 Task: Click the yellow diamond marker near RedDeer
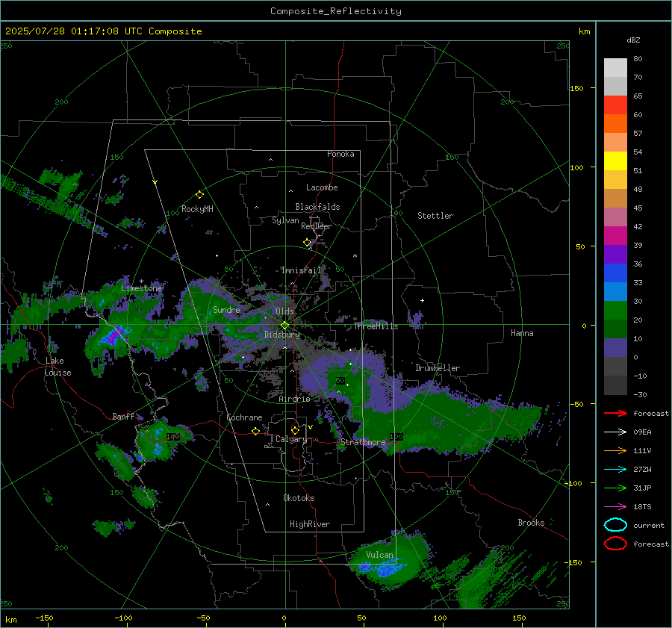coord(308,243)
